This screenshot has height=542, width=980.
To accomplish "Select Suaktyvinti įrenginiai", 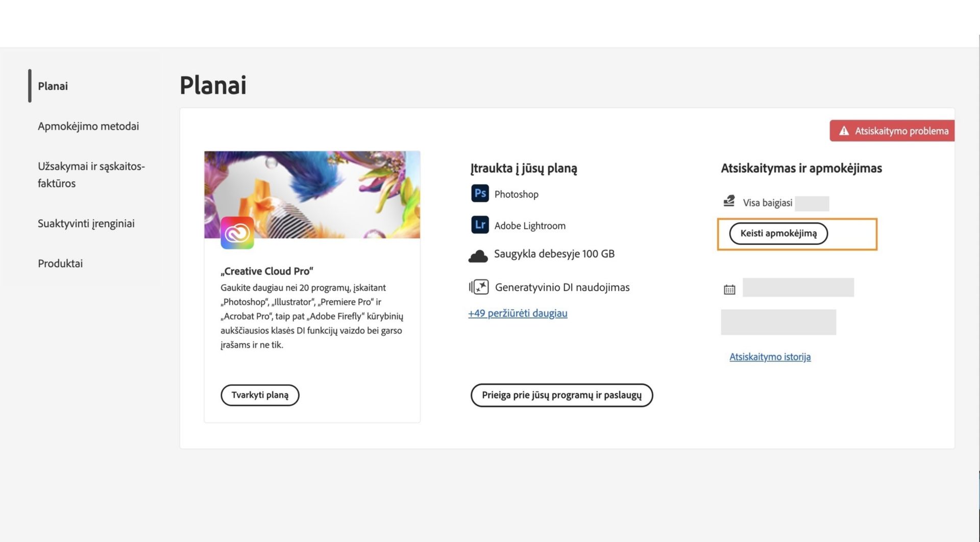I will point(86,223).
